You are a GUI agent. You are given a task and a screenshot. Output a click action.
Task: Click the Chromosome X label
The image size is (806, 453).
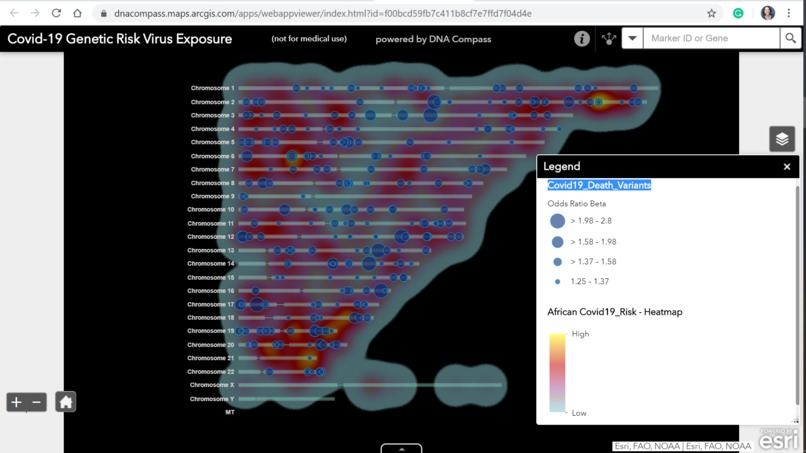click(212, 385)
